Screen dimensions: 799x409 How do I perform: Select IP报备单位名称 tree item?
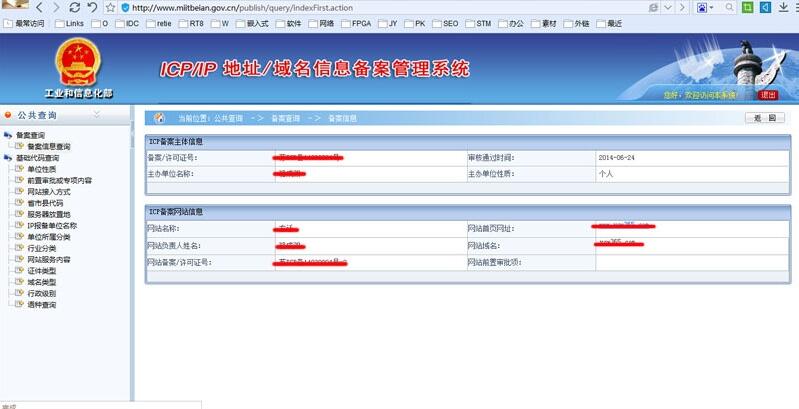52,226
